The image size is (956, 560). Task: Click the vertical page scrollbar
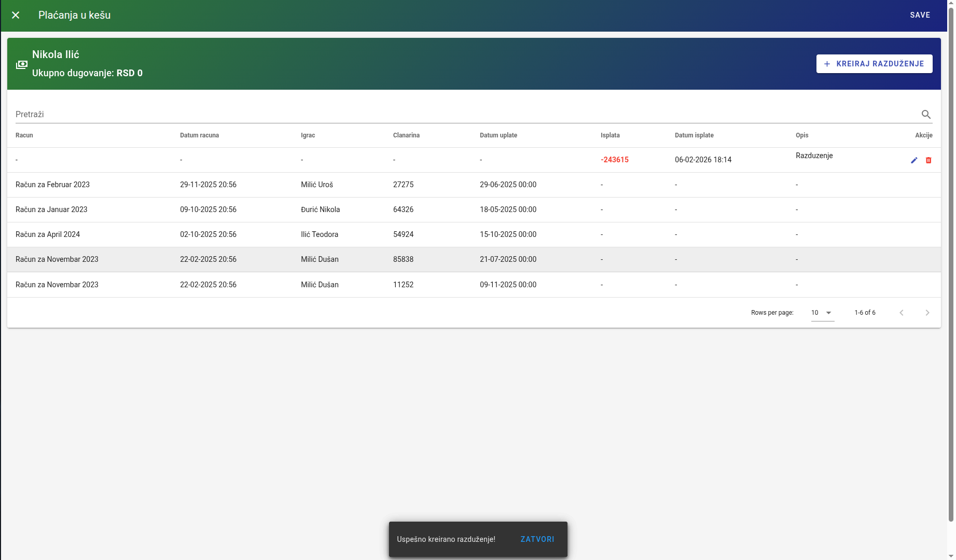(951, 259)
